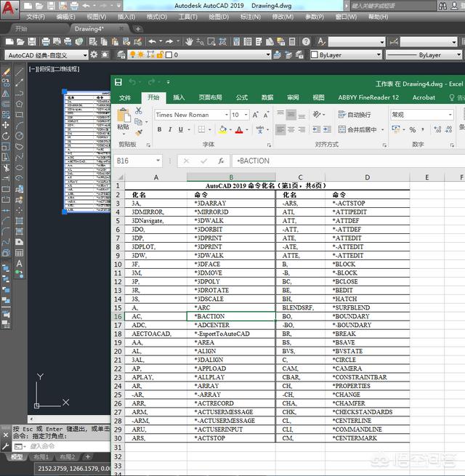Switch to the 模型 model tab
Image resolution: width=465 pixels, height=476 pixels.
point(17,456)
